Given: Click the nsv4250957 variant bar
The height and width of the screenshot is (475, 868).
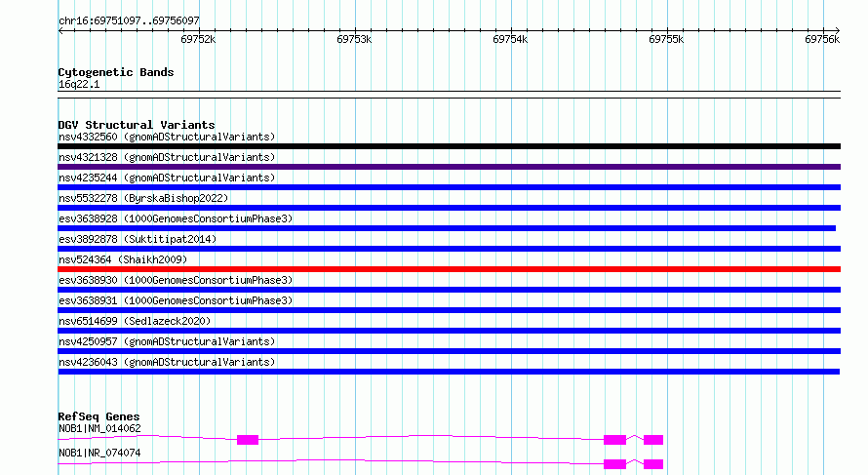Looking at the screenshot, I should click(x=449, y=351).
